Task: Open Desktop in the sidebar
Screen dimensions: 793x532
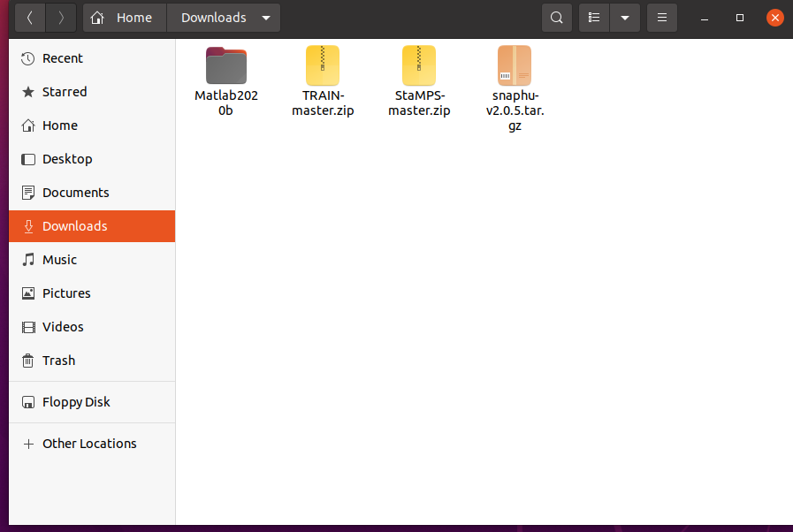Action: coord(92,159)
